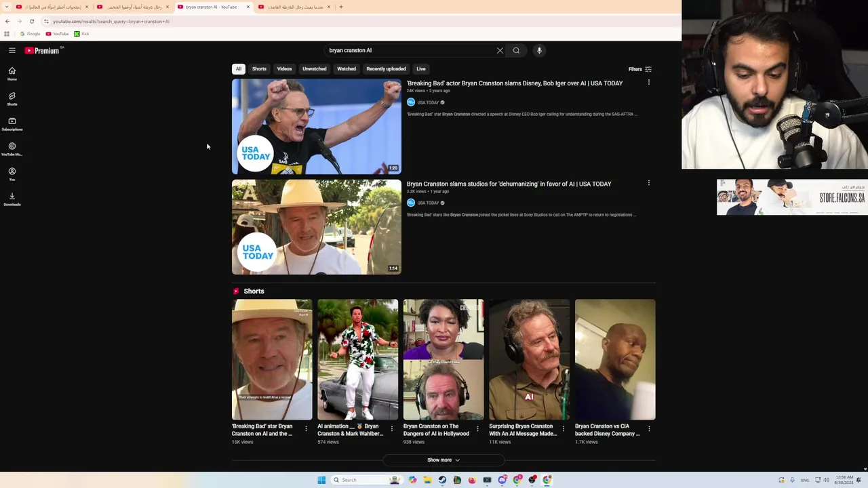Open Home in the left sidebar
The width and height of the screenshot is (868, 488).
(x=12, y=74)
